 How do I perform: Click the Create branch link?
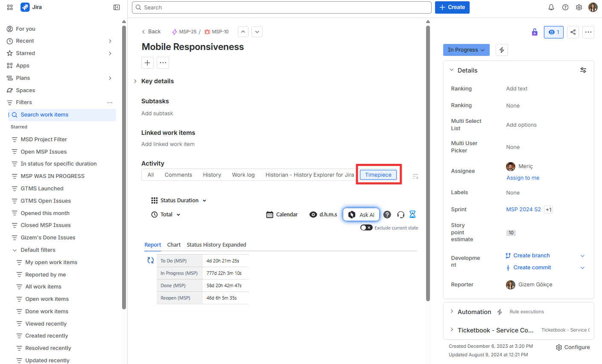pos(532,256)
